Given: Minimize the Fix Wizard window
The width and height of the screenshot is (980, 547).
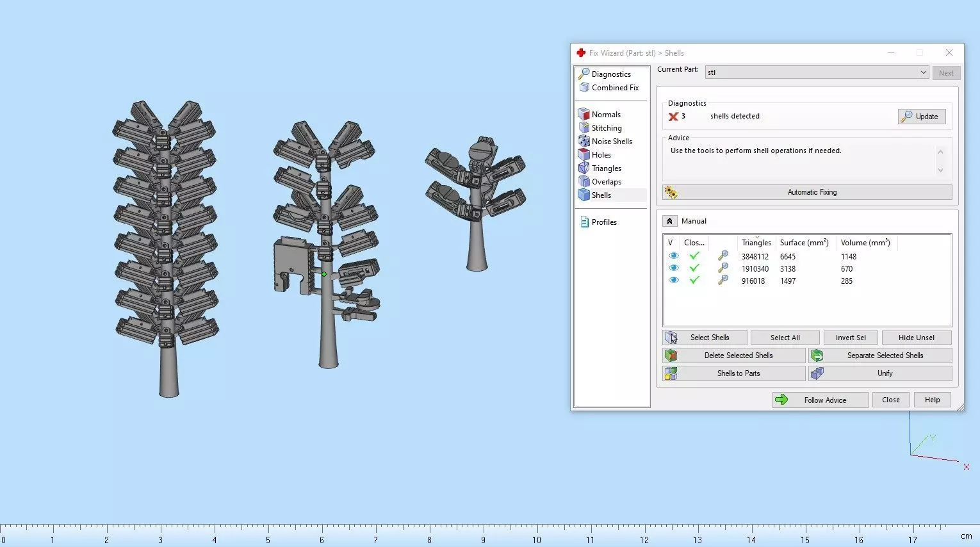Looking at the screenshot, I should click(x=891, y=53).
